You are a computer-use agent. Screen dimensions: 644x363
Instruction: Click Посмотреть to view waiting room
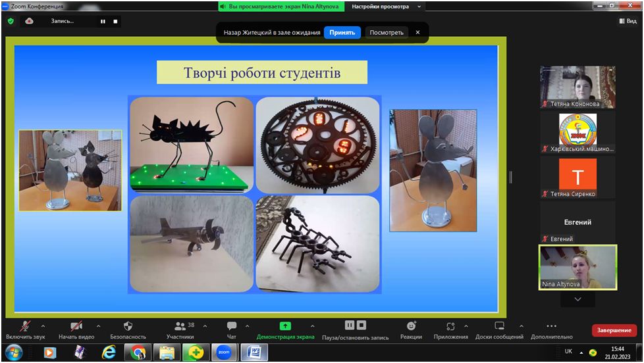387,32
